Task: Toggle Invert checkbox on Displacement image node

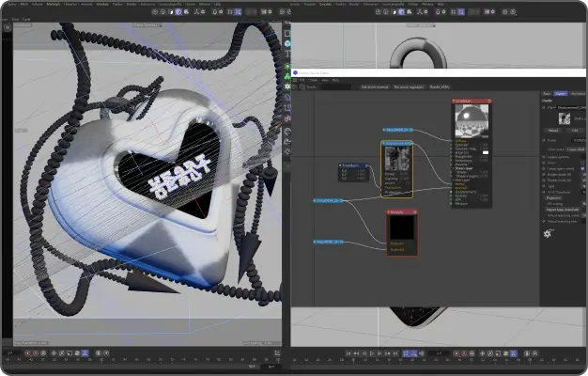Action: [408, 183]
